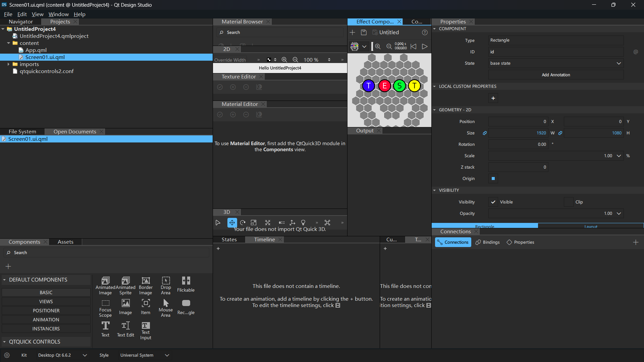Save the effect composition with the floppy icon
The image size is (644, 362).
(364, 33)
